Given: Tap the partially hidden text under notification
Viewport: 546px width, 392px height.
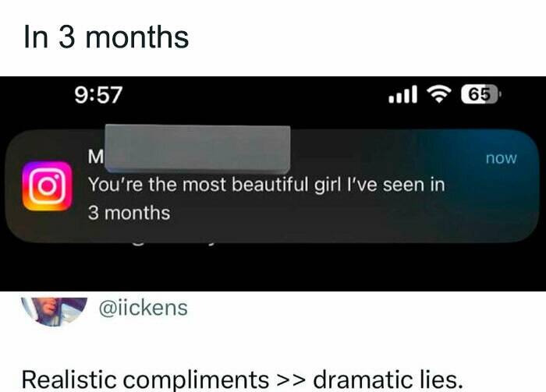Looking at the screenshot, I should (x=174, y=242).
